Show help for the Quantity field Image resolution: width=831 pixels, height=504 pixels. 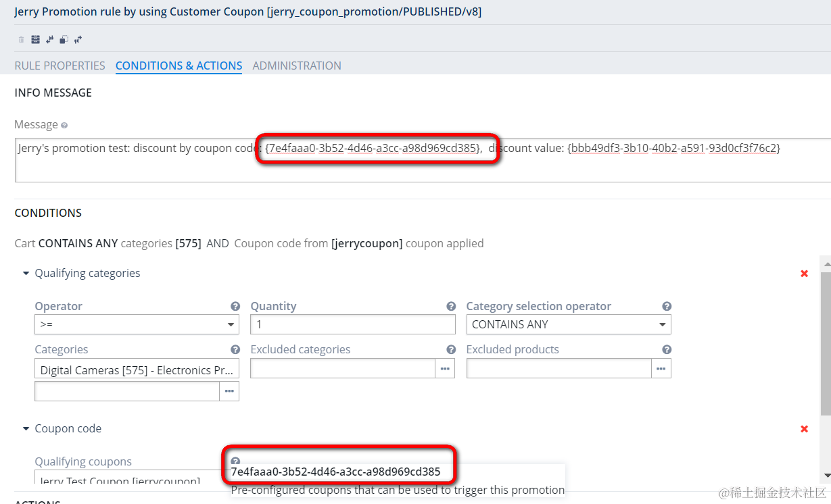point(451,306)
